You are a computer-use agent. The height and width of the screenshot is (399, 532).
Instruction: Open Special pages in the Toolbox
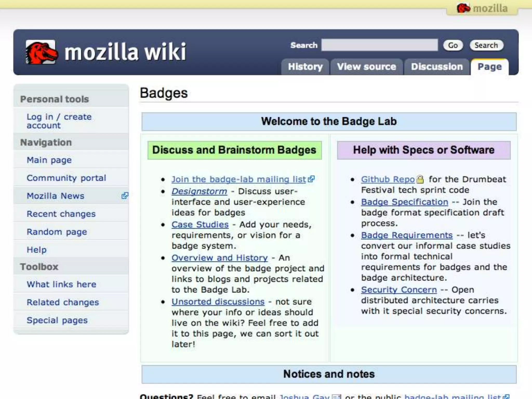[x=57, y=320]
